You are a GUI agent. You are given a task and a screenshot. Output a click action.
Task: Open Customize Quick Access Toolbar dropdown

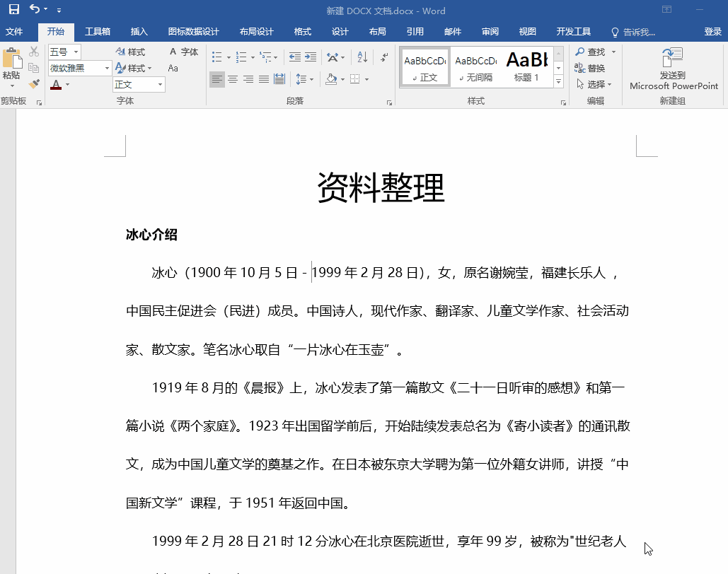(59, 10)
